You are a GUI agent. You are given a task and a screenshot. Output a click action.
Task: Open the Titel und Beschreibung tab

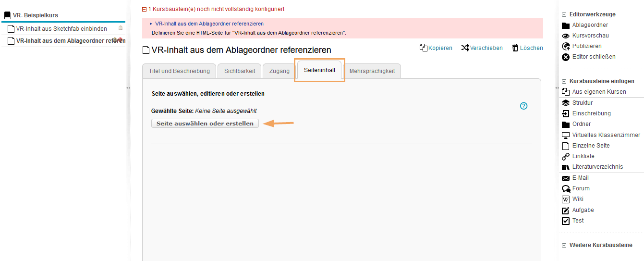(x=179, y=71)
